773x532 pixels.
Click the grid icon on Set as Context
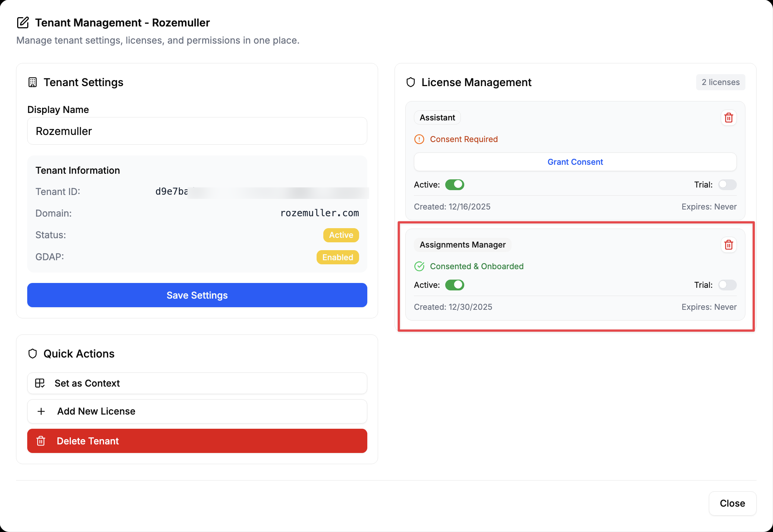[40, 383]
